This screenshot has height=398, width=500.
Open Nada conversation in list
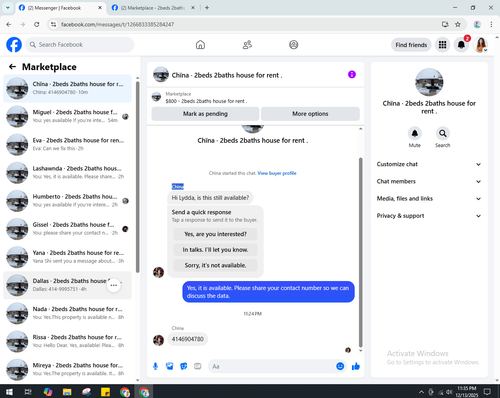(x=68, y=313)
